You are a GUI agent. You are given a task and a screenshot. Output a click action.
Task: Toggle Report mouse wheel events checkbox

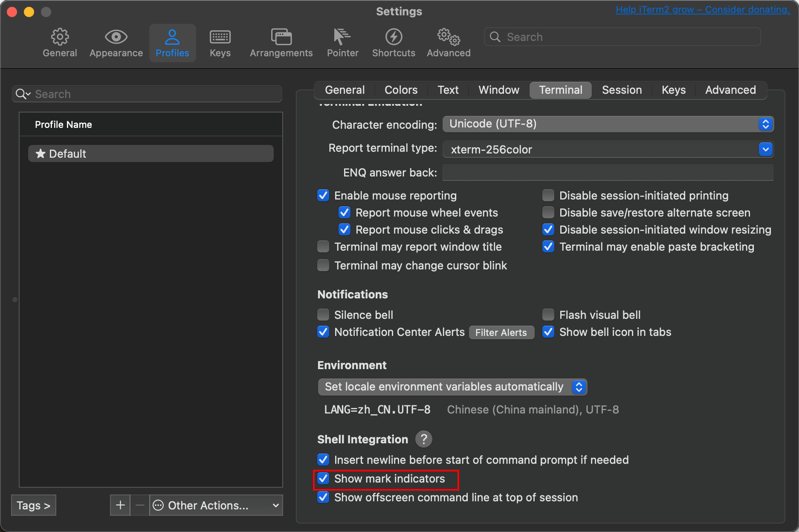[344, 213]
